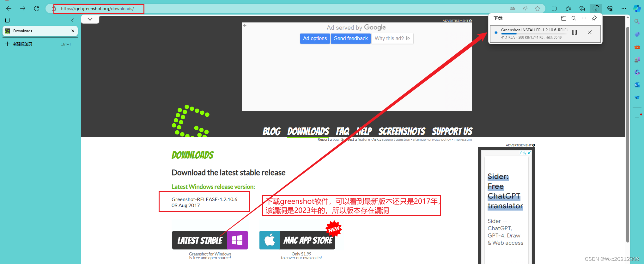Click the browser Back arrow

coord(9,9)
